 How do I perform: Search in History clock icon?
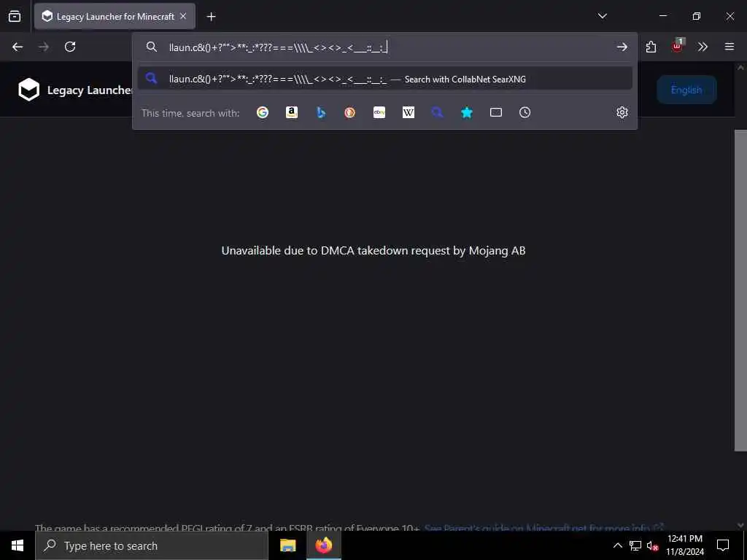tap(525, 112)
